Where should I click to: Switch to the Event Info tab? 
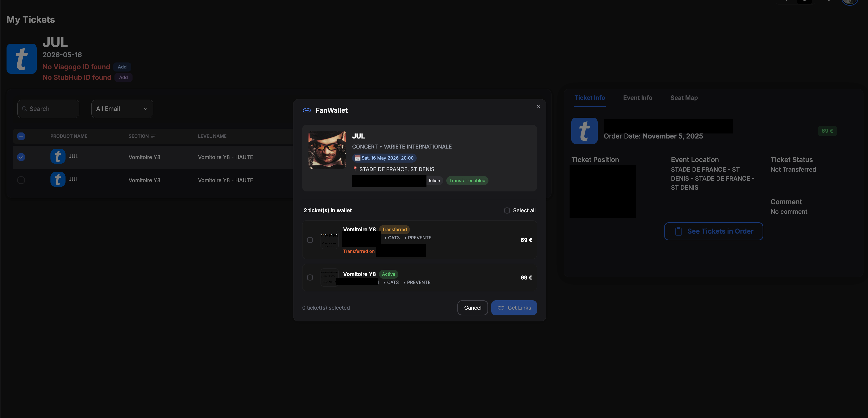point(638,98)
